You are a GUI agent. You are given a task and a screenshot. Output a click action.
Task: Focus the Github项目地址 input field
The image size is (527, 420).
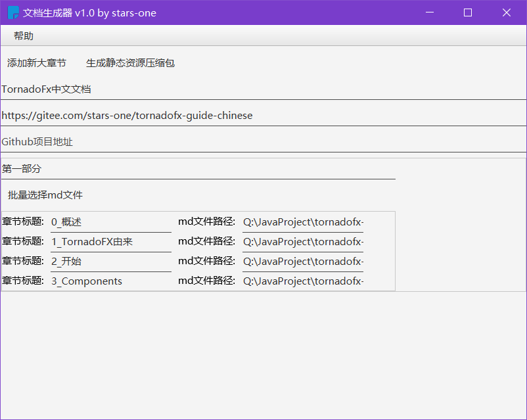pos(263,141)
